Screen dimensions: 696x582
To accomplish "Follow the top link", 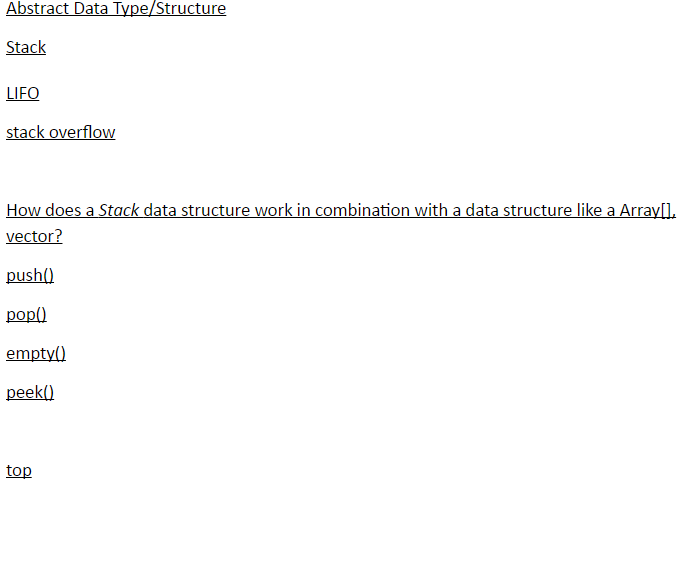I will tap(19, 471).
